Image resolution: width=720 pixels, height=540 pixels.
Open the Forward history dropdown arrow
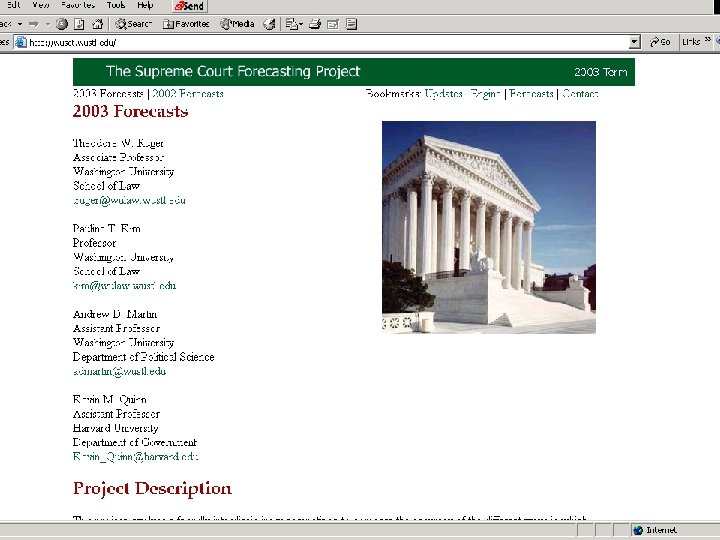click(47, 24)
